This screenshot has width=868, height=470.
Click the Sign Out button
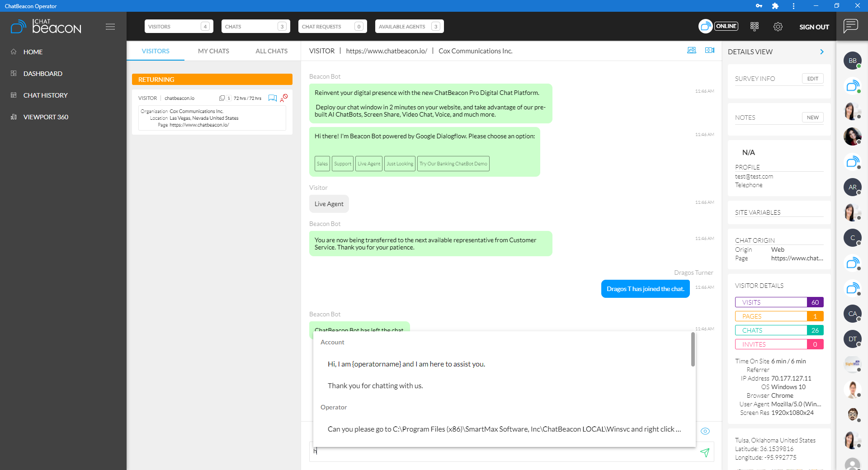pos(814,27)
